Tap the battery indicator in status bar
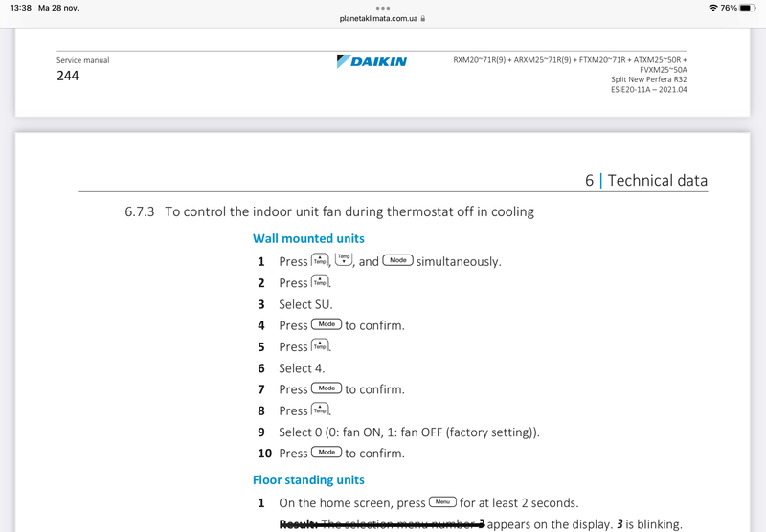This screenshot has height=532, width=766. pyautogui.click(x=747, y=7)
